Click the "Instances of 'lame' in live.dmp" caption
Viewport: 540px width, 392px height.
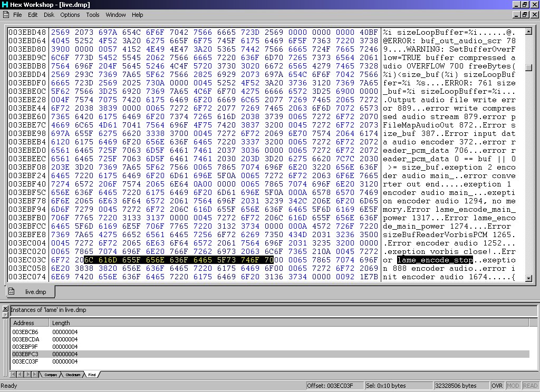click(x=48, y=310)
